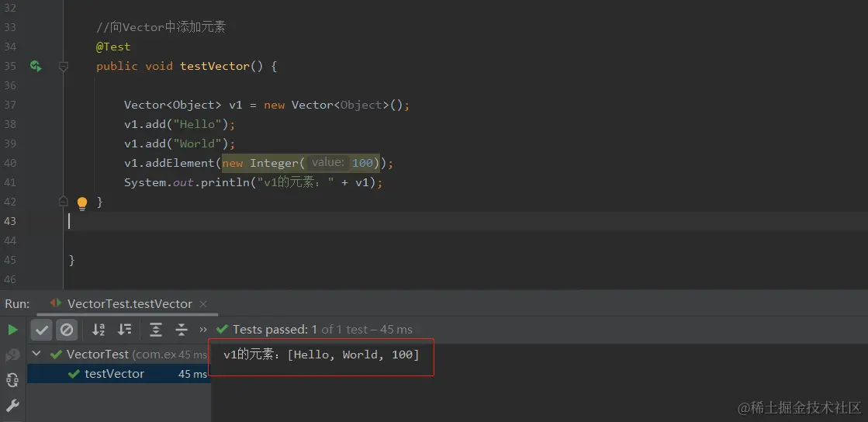Viewport: 868px width, 422px height.
Task: Click the 45 ms duration of testVector
Action: tap(192, 374)
